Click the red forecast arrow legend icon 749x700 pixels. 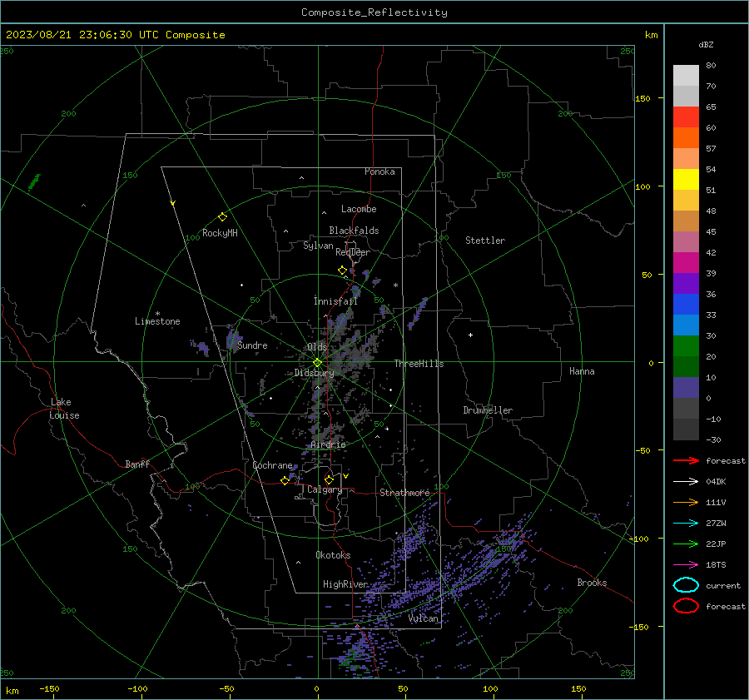point(686,460)
